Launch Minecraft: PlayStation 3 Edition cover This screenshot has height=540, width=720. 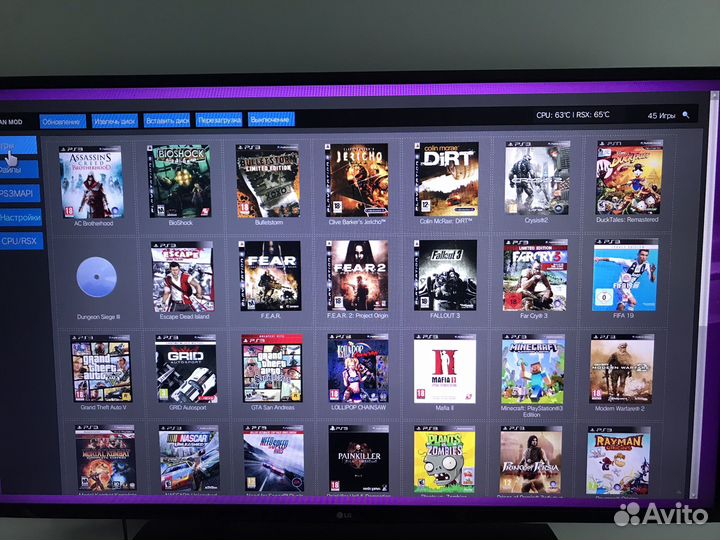point(533,369)
